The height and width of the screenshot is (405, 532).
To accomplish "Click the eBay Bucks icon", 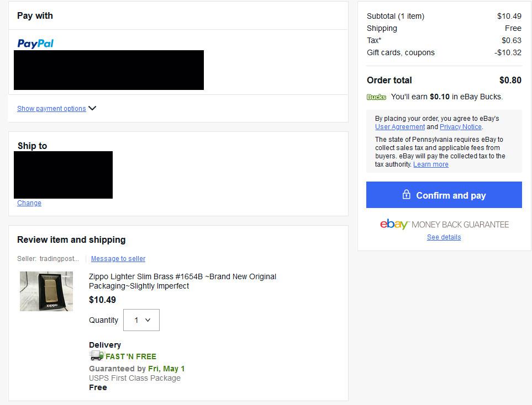I will (376, 97).
